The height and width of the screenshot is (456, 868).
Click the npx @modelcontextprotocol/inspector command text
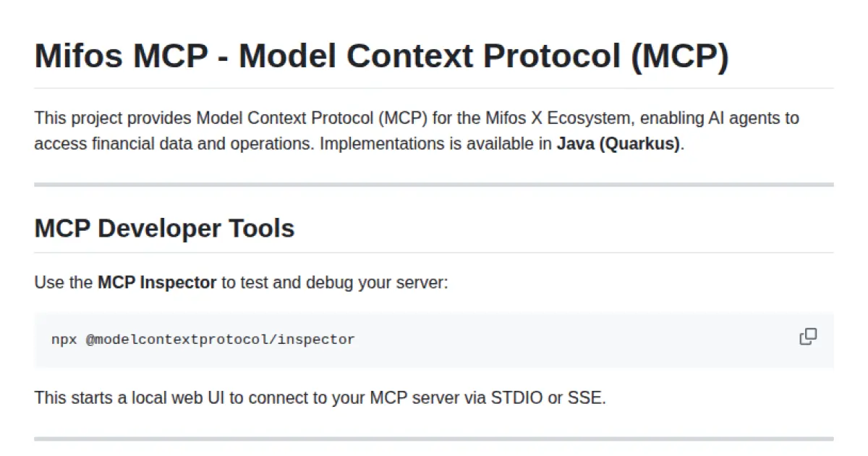pos(202,339)
